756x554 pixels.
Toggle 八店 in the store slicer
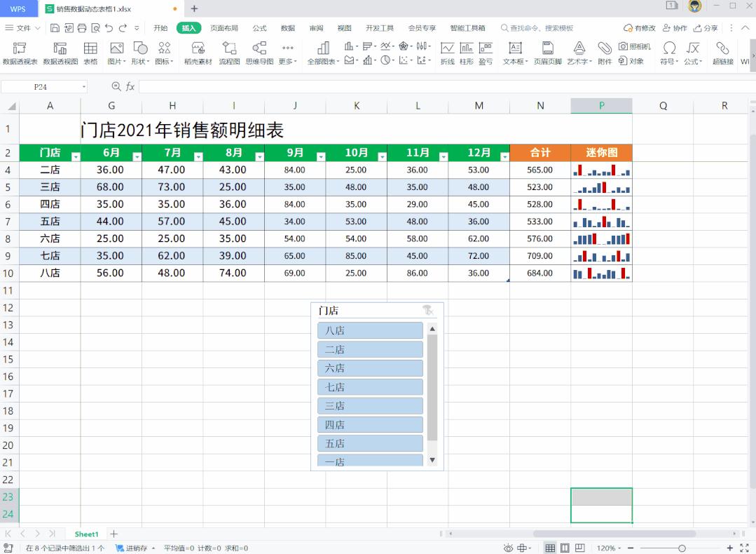370,330
